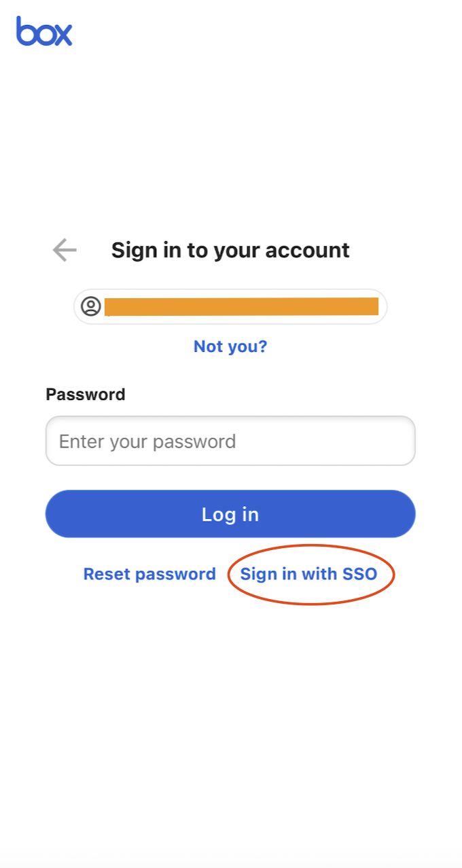This screenshot has height=868, width=462.
Task: Choose Sign in with SSO
Action: (x=308, y=574)
